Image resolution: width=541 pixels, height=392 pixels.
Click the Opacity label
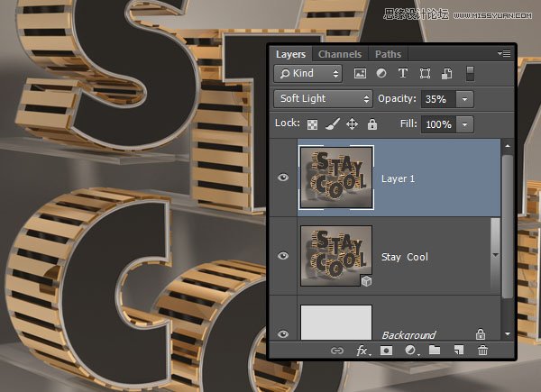click(397, 98)
